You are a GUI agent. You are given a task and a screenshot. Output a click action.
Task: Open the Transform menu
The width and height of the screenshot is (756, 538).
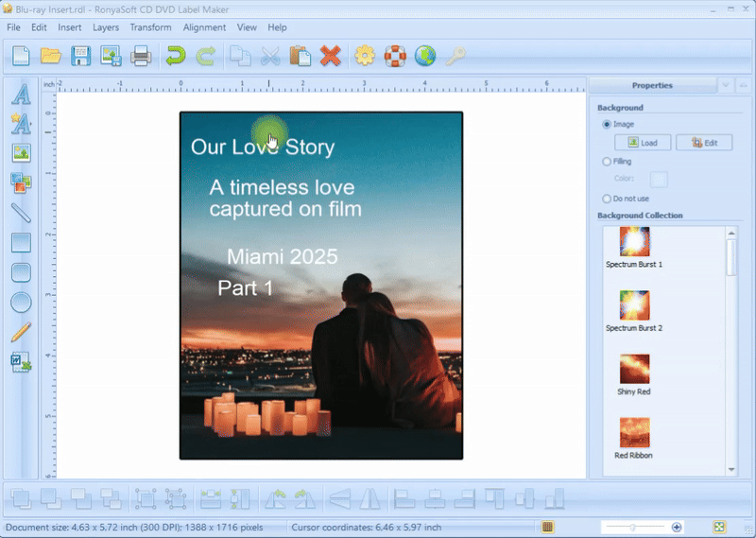150,27
